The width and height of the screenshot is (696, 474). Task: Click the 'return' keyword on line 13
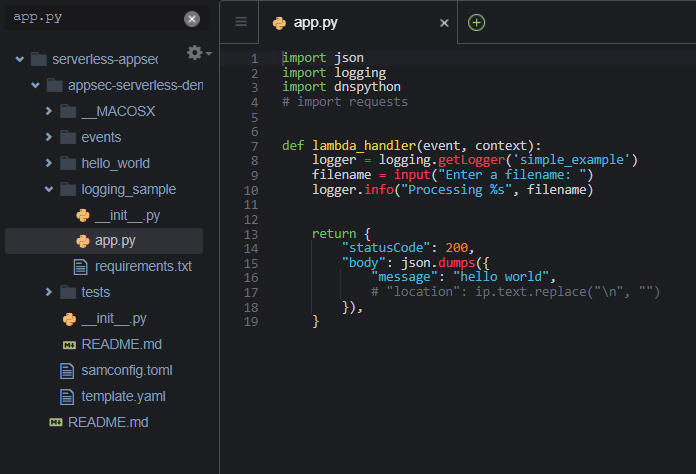coord(334,233)
